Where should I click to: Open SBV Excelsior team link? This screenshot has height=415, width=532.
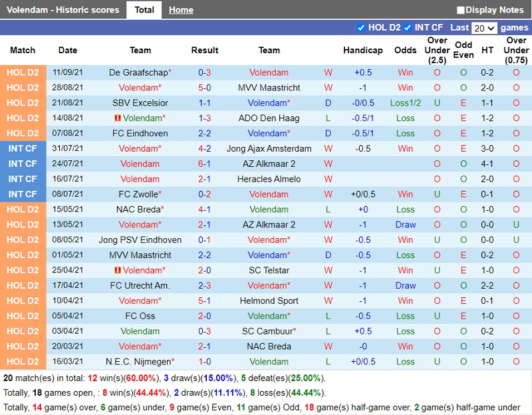(140, 103)
